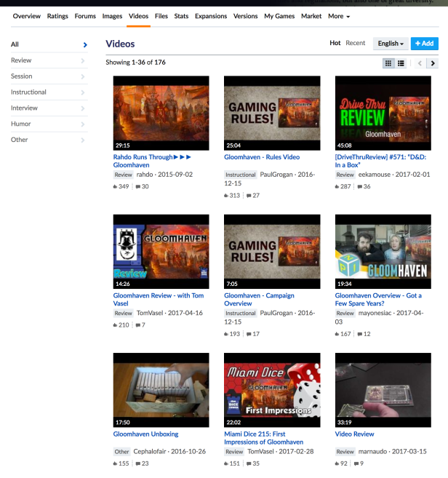Open Gloomhaven - Campaign Overview link
Screen dimensions: 448x478
[x=259, y=299]
